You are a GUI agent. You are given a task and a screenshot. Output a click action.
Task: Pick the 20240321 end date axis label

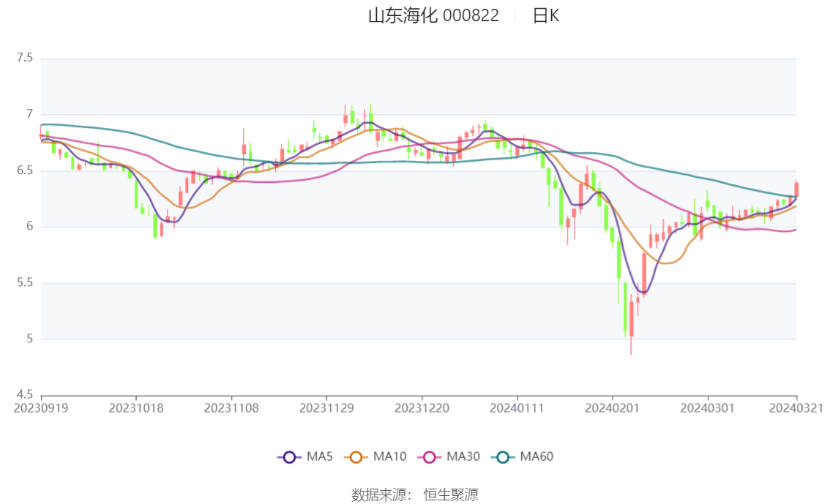click(796, 408)
